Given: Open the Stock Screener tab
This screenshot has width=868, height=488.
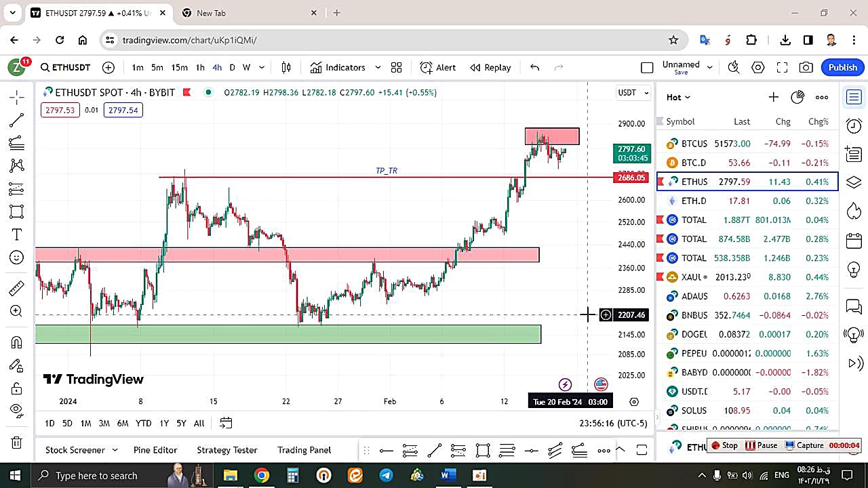Looking at the screenshot, I should click(x=75, y=450).
